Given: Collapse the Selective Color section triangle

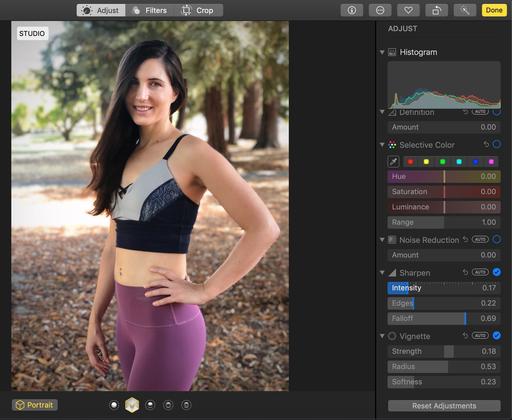Looking at the screenshot, I should [382, 145].
